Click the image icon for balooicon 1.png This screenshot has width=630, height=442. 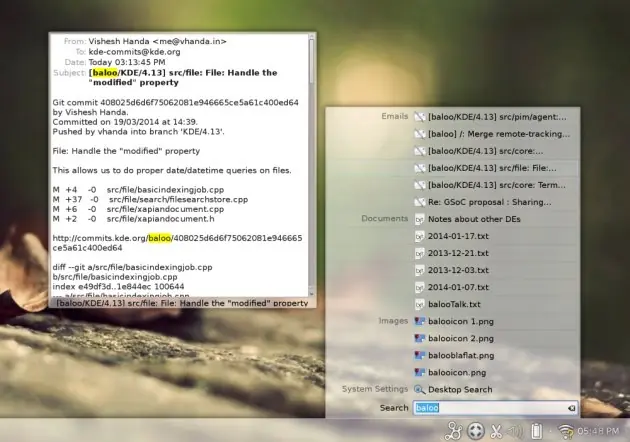pos(419,321)
